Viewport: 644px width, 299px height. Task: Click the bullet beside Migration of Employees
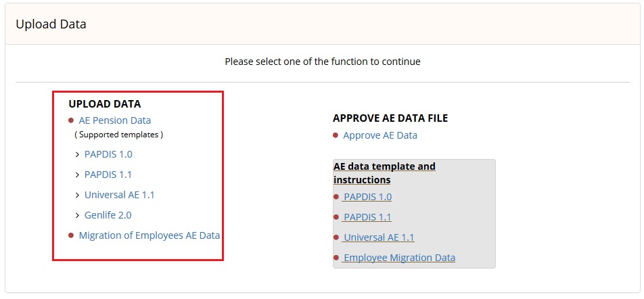[x=70, y=235]
